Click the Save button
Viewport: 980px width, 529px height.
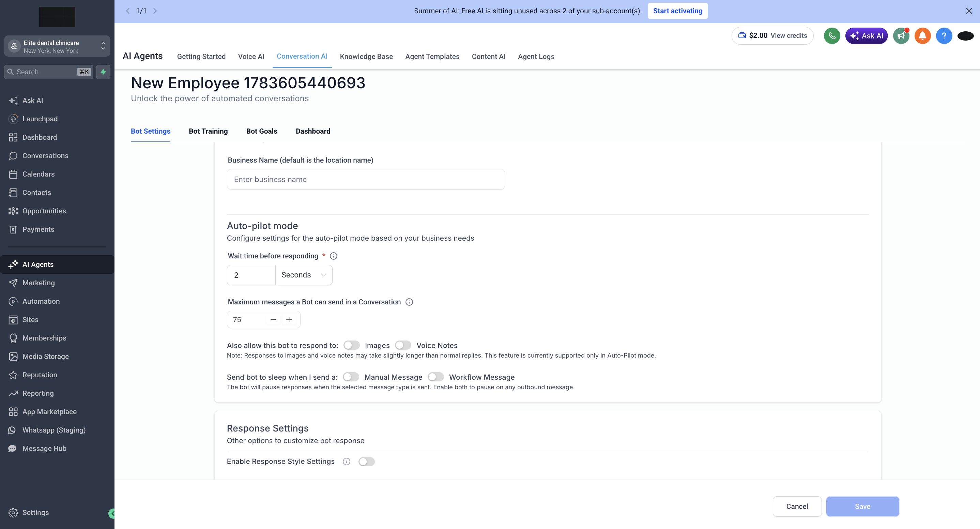[x=862, y=507]
